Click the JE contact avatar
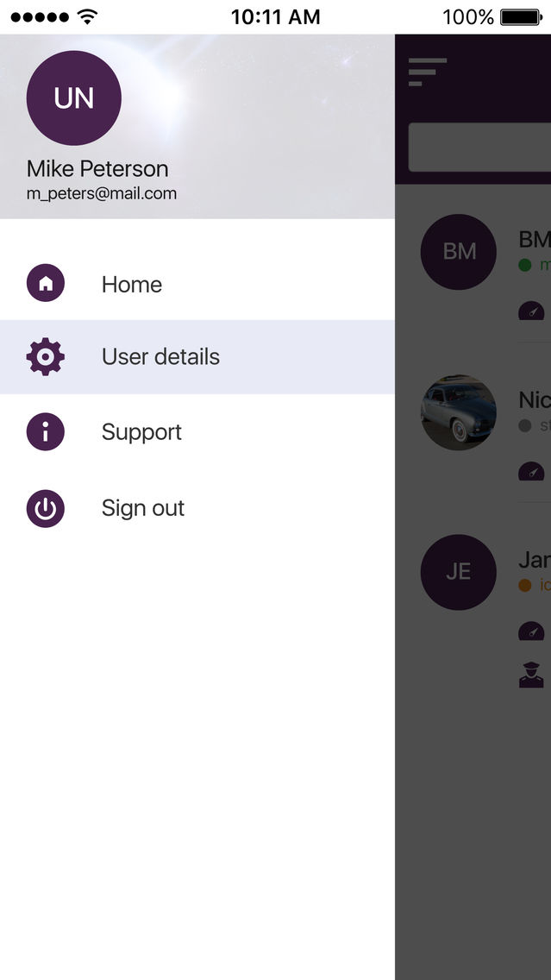 (459, 572)
